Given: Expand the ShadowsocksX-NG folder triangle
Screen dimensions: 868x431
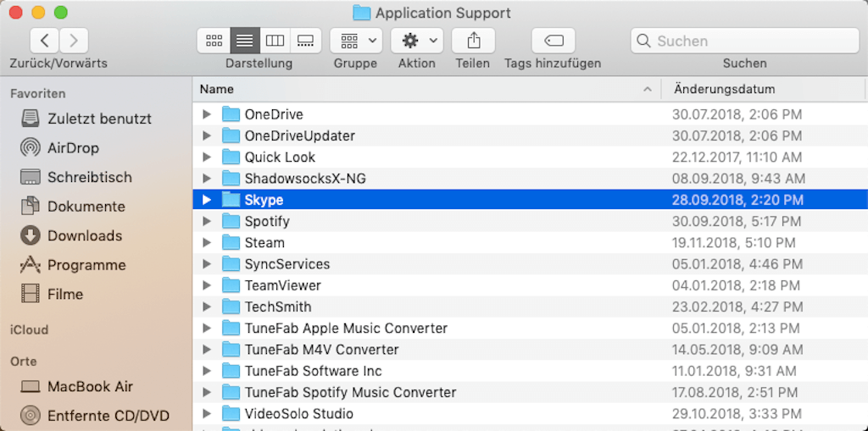Looking at the screenshot, I should tap(207, 179).
